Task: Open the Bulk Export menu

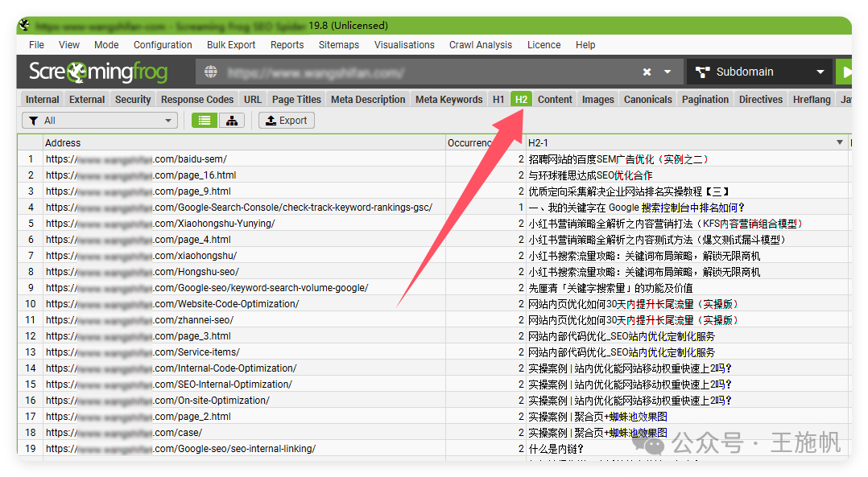Action: [x=231, y=45]
